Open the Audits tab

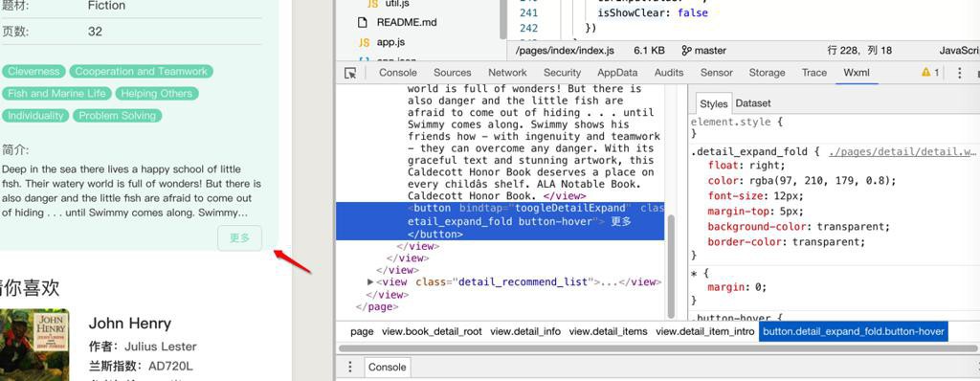(x=669, y=73)
